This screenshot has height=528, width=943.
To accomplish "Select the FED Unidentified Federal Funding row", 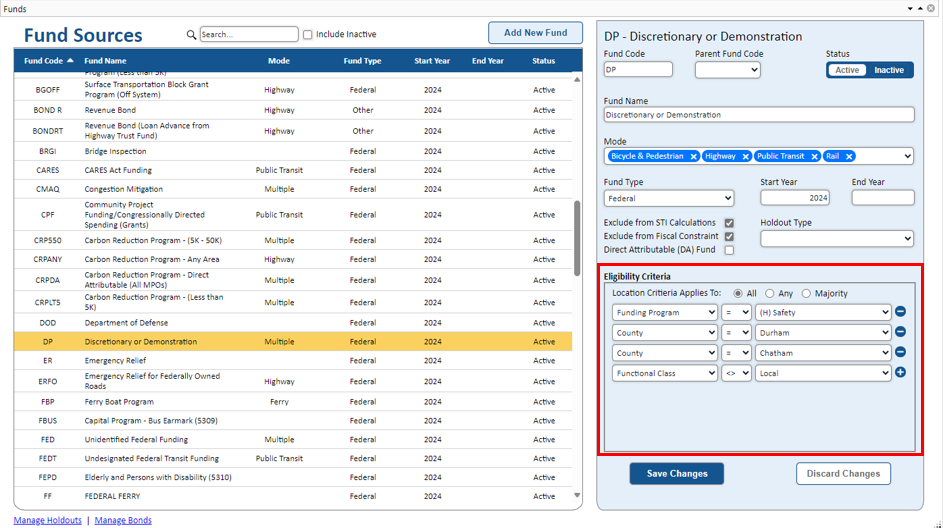I will coord(293,440).
